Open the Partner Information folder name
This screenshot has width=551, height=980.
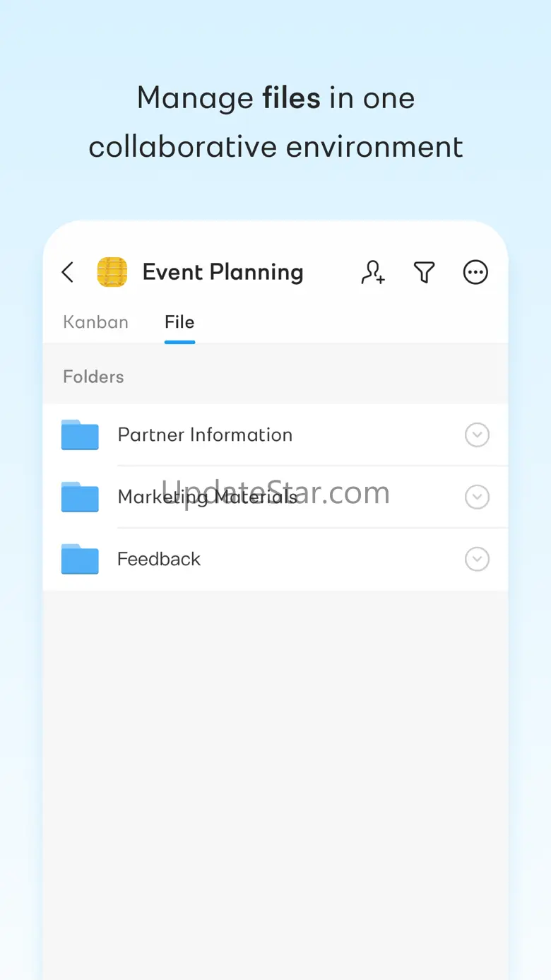[x=205, y=435]
